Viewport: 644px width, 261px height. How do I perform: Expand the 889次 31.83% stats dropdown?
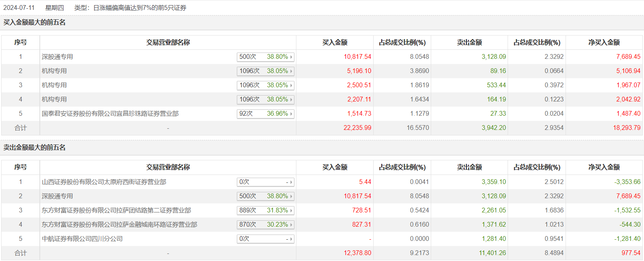[x=265, y=210]
